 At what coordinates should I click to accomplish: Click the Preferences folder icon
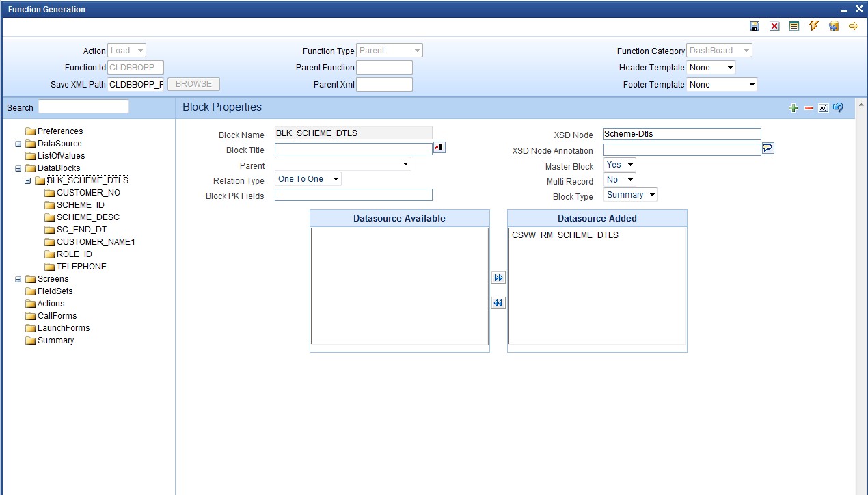click(x=30, y=131)
